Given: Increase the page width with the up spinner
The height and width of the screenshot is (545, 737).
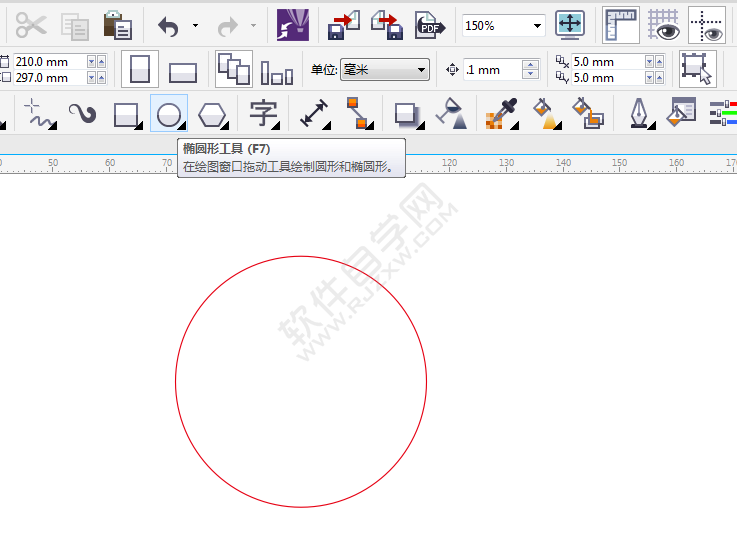Looking at the screenshot, I should click(102, 62).
